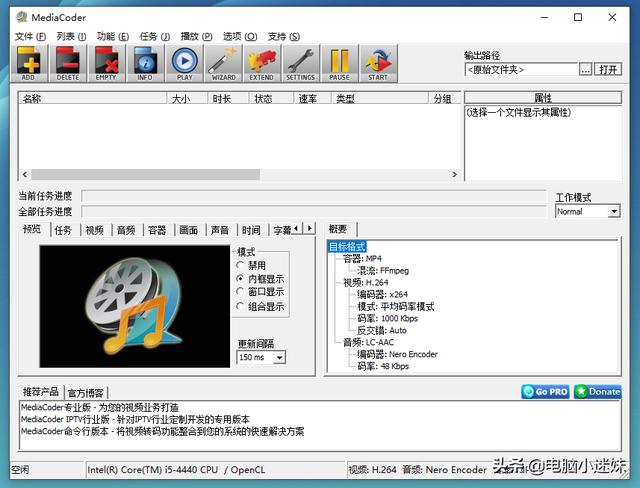Image resolution: width=640 pixels, height=488 pixels.
Task: Switch to the 时间 tab
Action: pyautogui.click(x=251, y=230)
